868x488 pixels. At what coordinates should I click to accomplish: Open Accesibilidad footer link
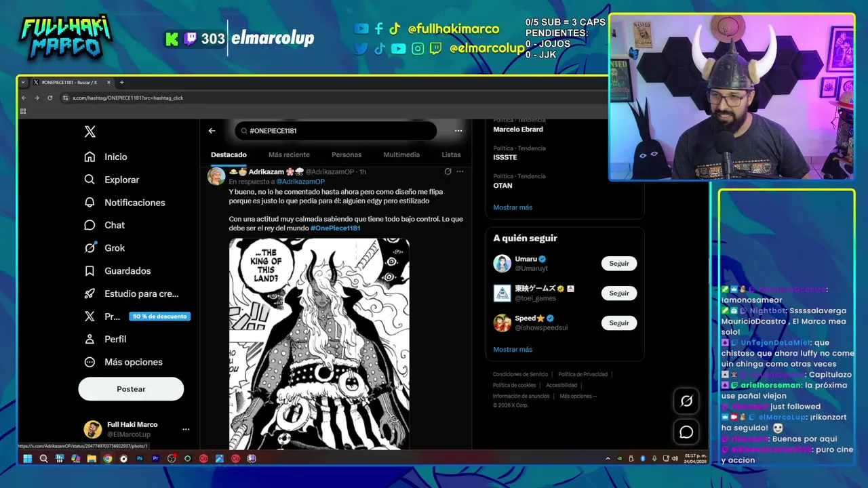pyautogui.click(x=561, y=385)
